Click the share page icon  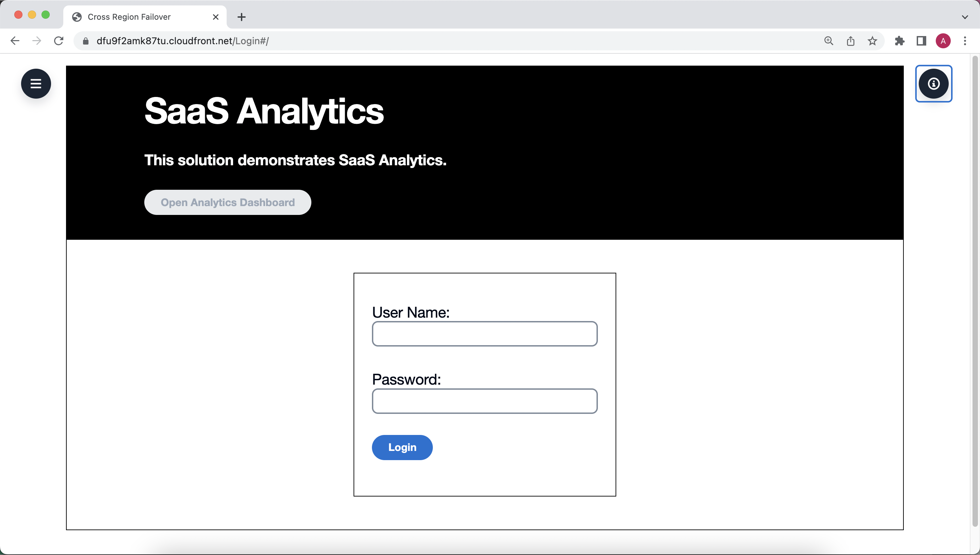pyautogui.click(x=851, y=41)
